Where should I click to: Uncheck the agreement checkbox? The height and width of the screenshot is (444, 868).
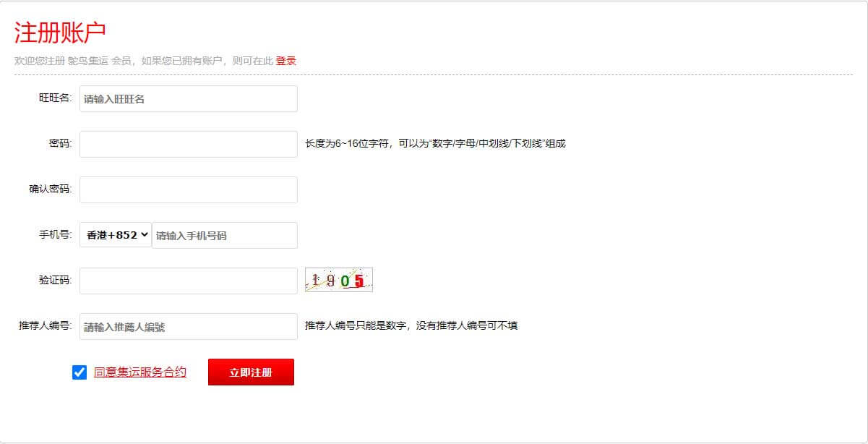pos(80,372)
